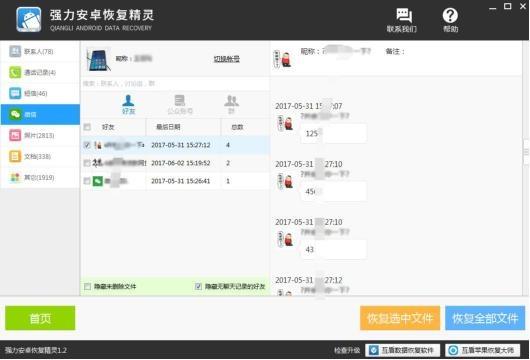Click the contact search input field
The height and width of the screenshot is (360, 530).
pos(175,83)
